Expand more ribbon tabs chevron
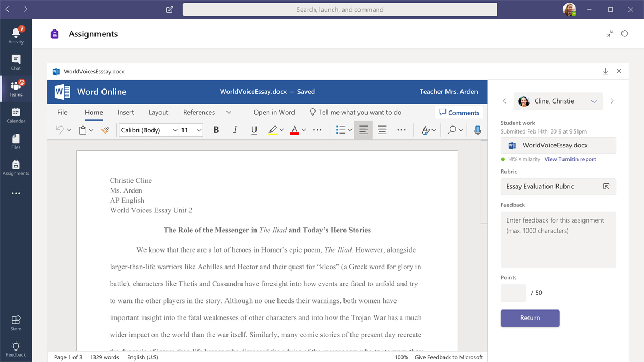Viewport: 644px width, 362px height. 229,113
